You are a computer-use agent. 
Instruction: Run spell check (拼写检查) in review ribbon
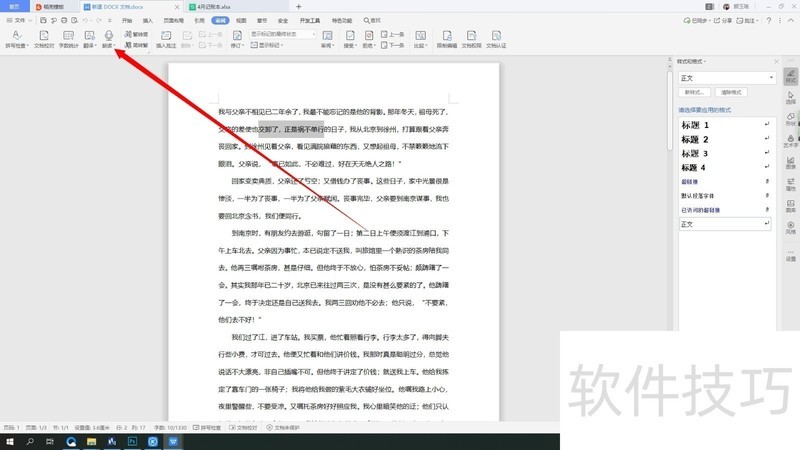click(16, 39)
